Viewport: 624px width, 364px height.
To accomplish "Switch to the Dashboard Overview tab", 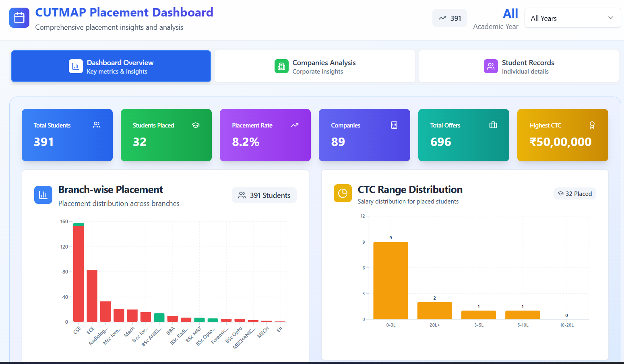I will (x=111, y=66).
